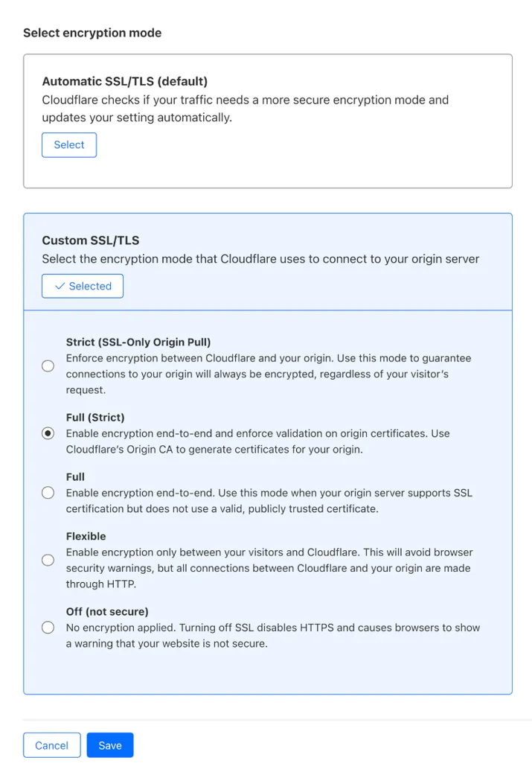Save the encryption mode settings
532x766 pixels.
pos(110,745)
